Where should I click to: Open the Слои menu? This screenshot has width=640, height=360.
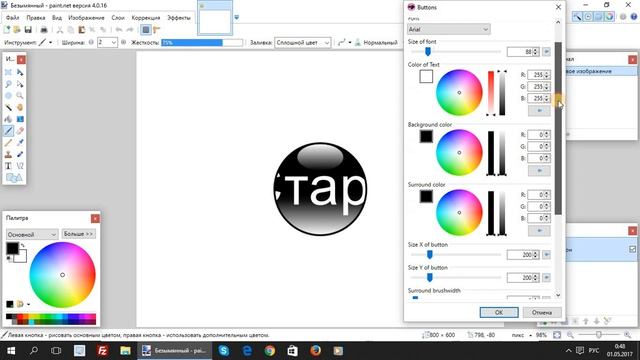[x=118, y=18]
